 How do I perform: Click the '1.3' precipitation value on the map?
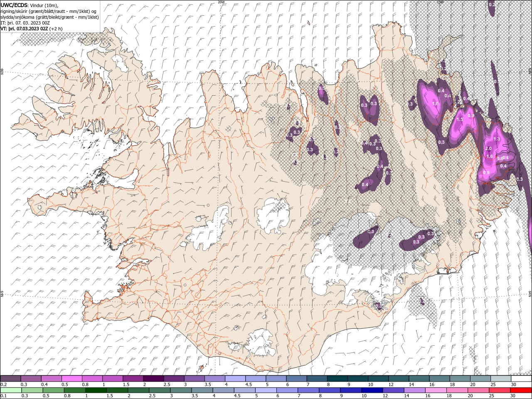[x=496, y=139]
